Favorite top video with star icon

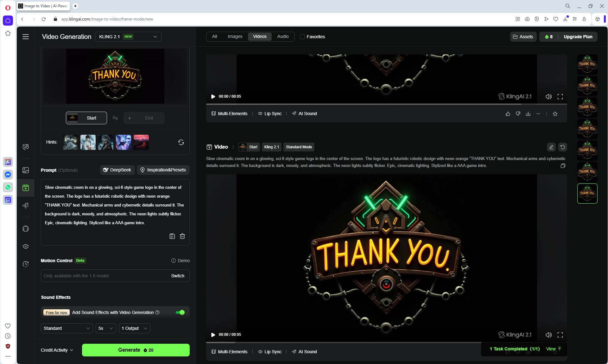pyautogui.click(x=555, y=114)
